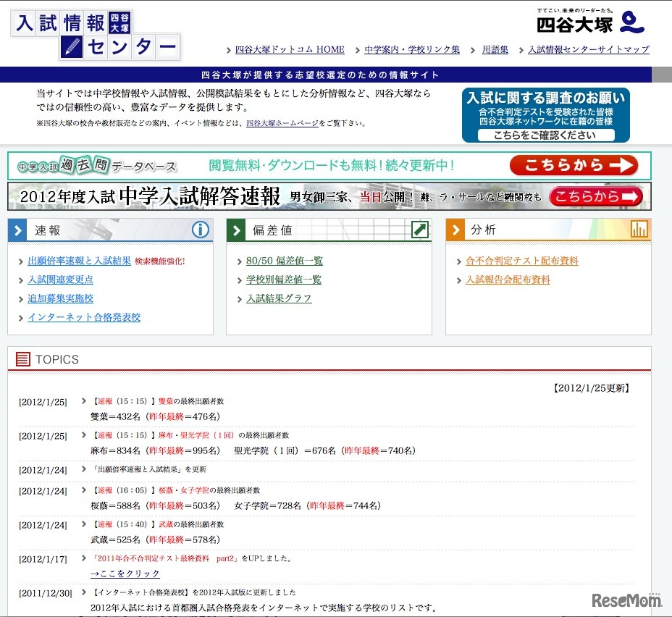Open 合不合判定テスト配布資料 link
This screenshot has width=672, height=617.
(522, 261)
